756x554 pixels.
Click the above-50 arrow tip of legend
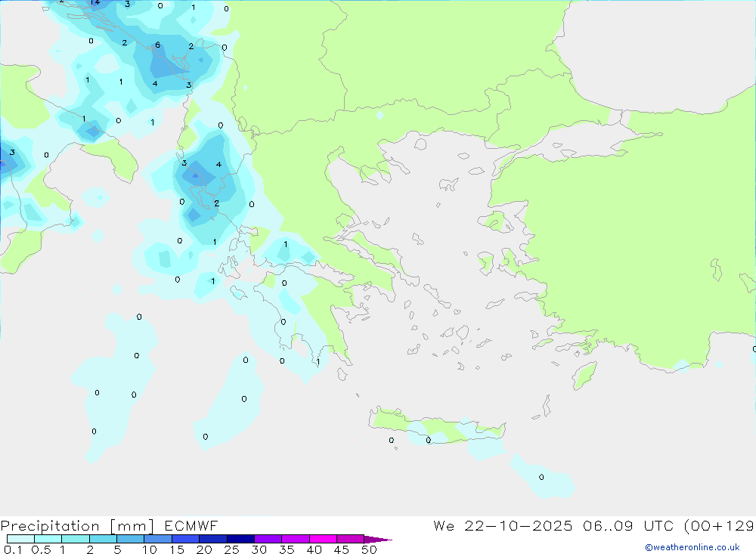tap(377, 540)
